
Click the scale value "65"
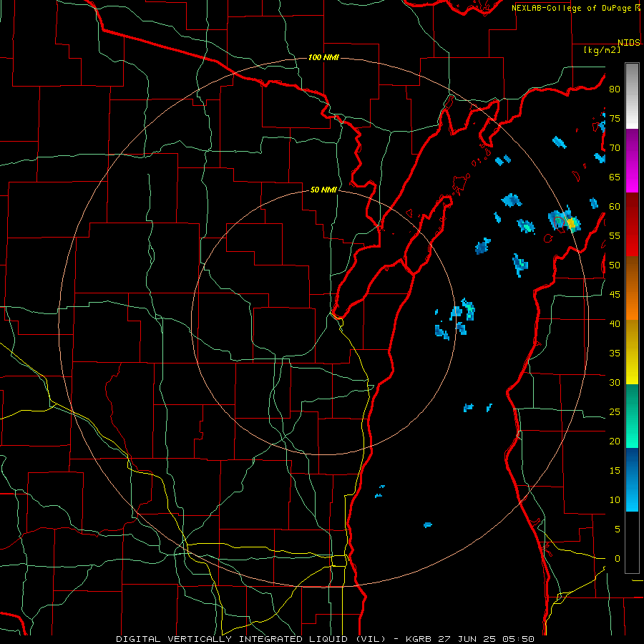615,177
